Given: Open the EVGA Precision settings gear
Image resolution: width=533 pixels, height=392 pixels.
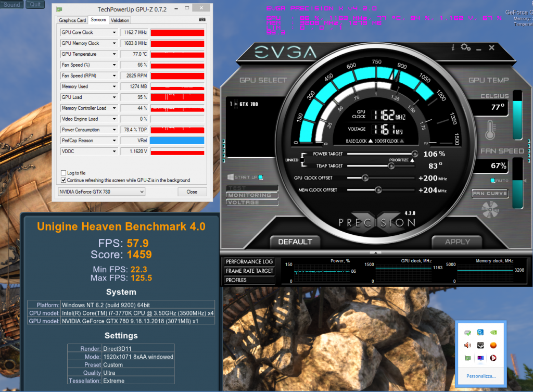Looking at the screenshot, I should pyautogui.click(x=465, y=47).
